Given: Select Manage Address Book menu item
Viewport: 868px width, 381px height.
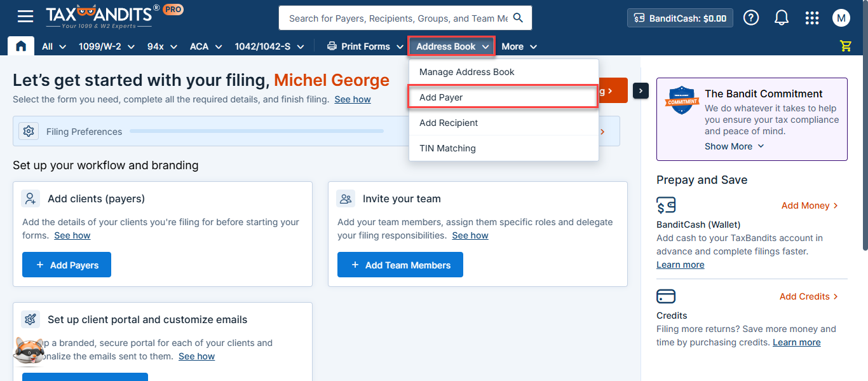Looking at the screenshot, I should click(x=504, y=72).
